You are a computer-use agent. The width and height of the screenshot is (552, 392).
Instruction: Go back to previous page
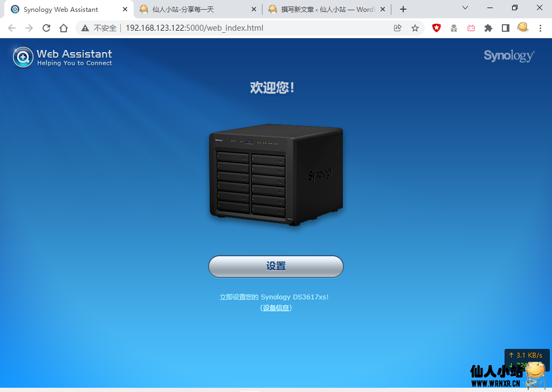[12, 28]
